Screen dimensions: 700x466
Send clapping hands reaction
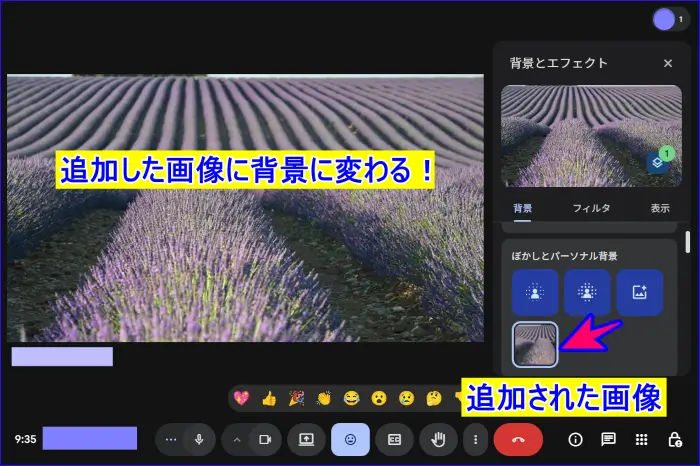pos(324,398)
